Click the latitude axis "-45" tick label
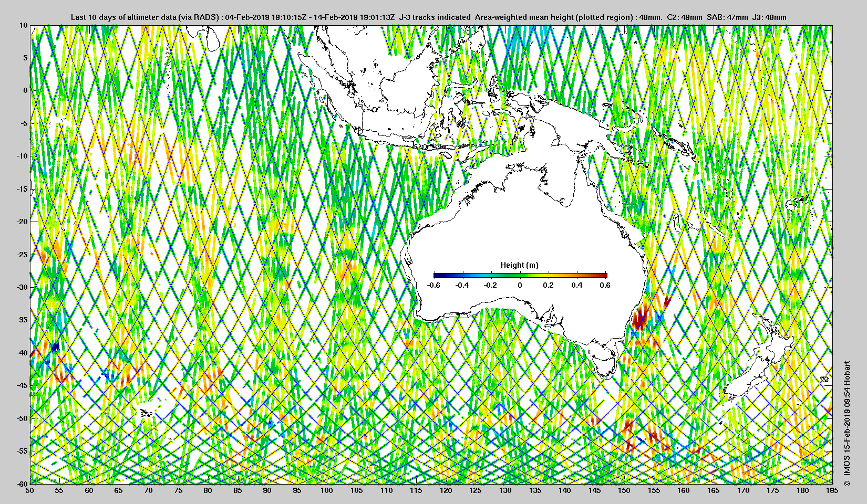Image resolution: width=867 pixels, height=504 pixels. (x=22, y=385)
